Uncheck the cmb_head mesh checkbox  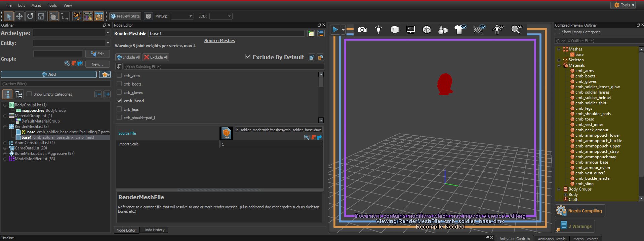119,101
